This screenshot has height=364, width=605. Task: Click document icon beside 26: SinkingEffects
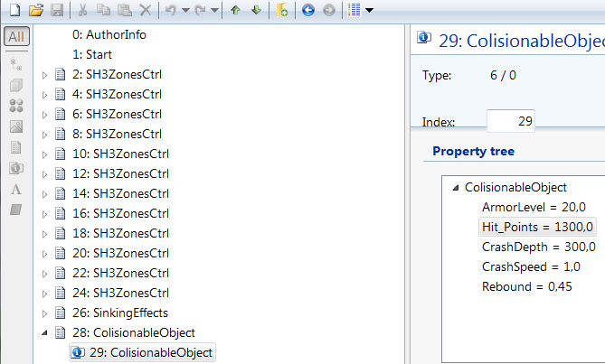[x=61, y=313]
